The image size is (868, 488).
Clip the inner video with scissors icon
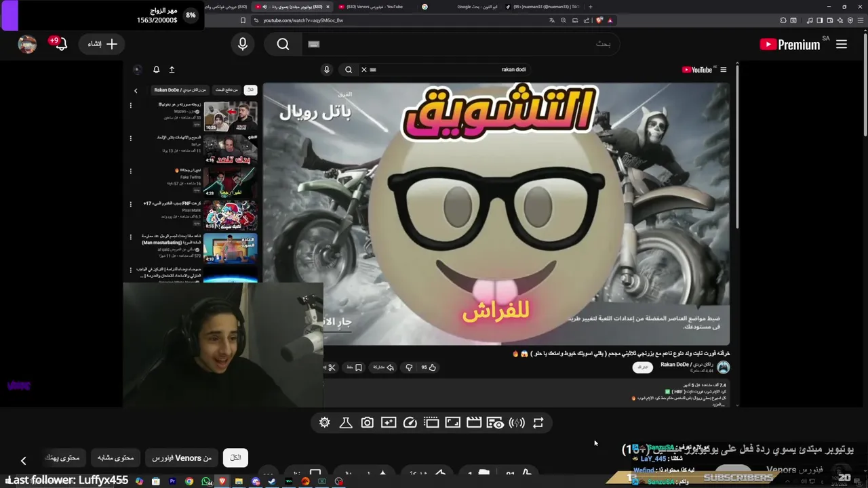[331, 367]
